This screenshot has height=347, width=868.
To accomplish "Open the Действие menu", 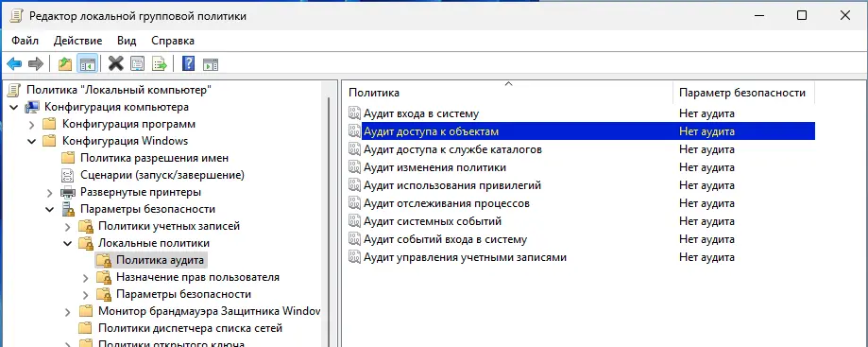I will [77, 41].
